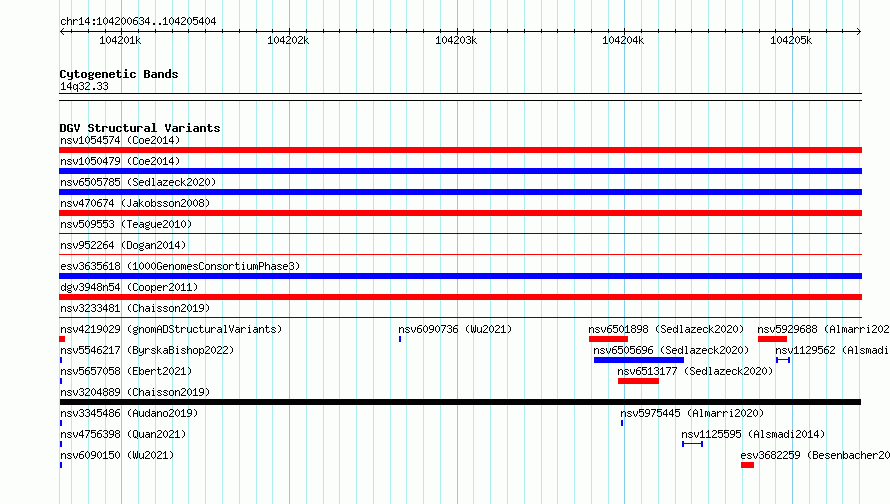Click the 104204k ruler label

623,40
